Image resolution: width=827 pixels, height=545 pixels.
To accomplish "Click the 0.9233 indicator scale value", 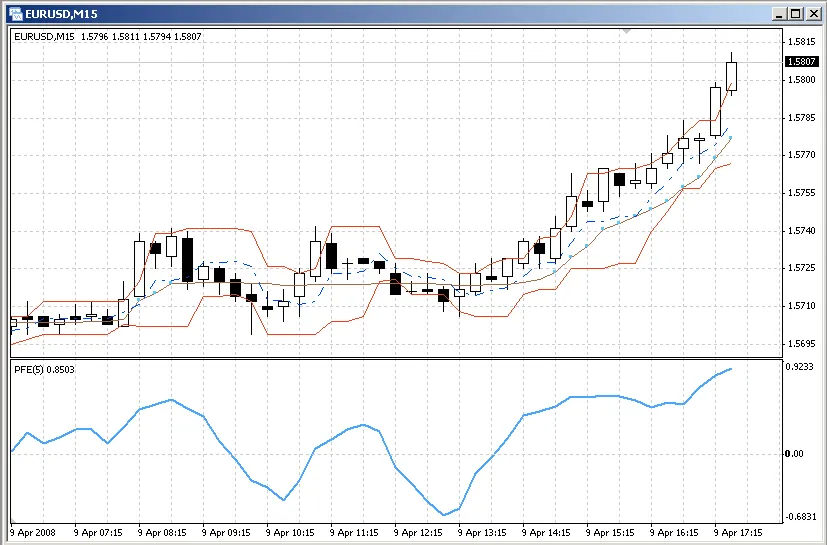I will coord(801,367).
